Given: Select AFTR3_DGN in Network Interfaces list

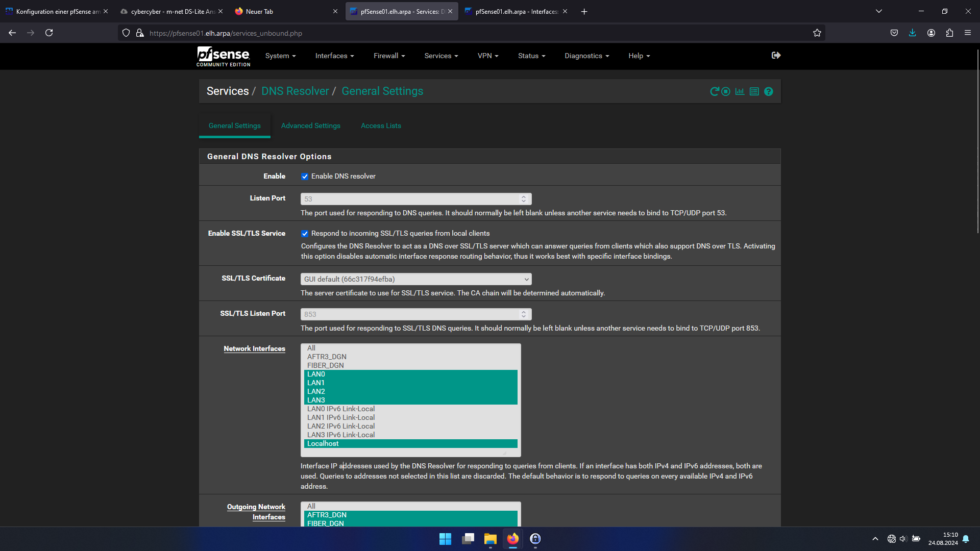Looking at the screenshot, I should 410,357.
